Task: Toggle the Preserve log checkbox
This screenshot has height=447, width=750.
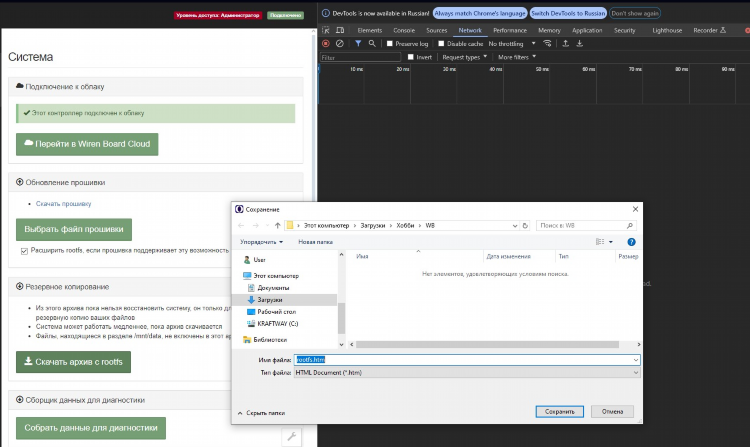Action: (389, 44)
